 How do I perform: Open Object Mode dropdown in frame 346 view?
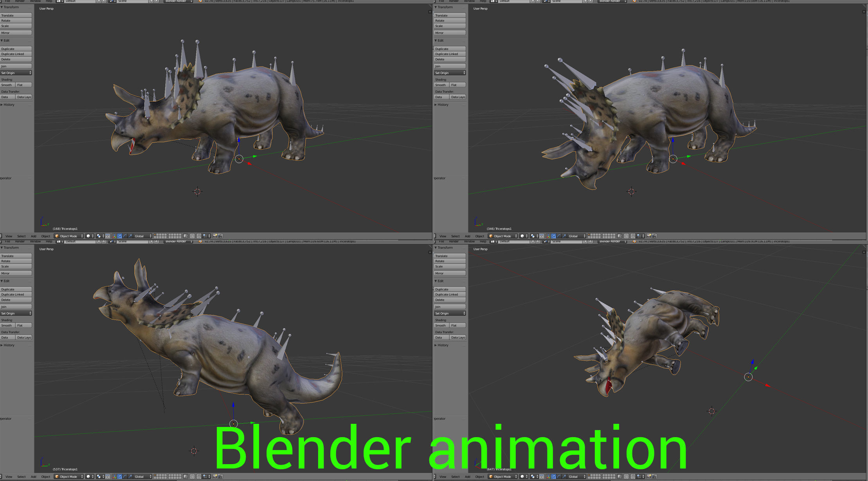[503, 236]
